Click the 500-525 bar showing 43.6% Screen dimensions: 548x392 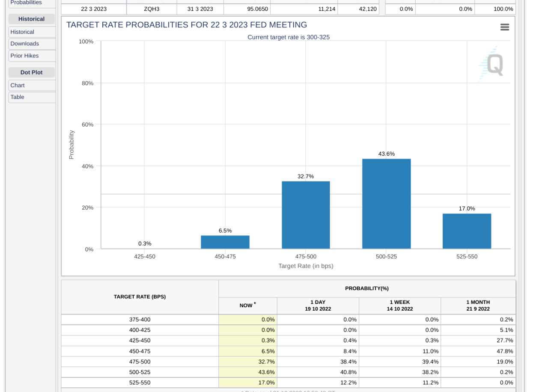(386, 203)
